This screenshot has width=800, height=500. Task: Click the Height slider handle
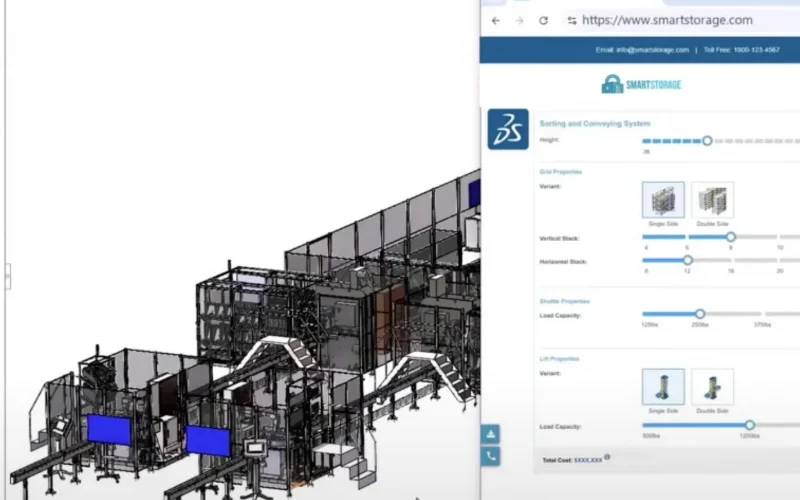pos(707,141)
